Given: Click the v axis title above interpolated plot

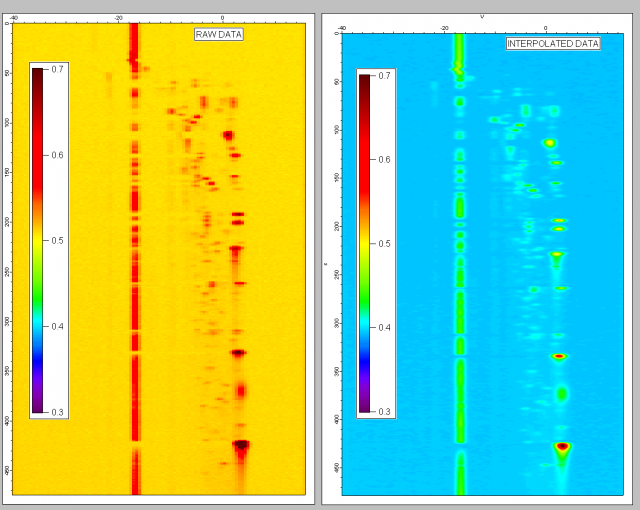Looking at the screenshot, I should pos(482,16).
